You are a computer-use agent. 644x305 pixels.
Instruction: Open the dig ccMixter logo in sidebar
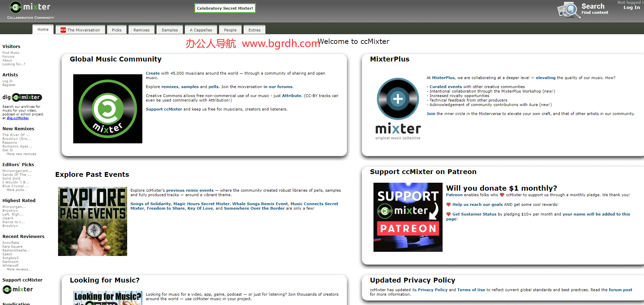pyautogui.click(x=22, y=97)
